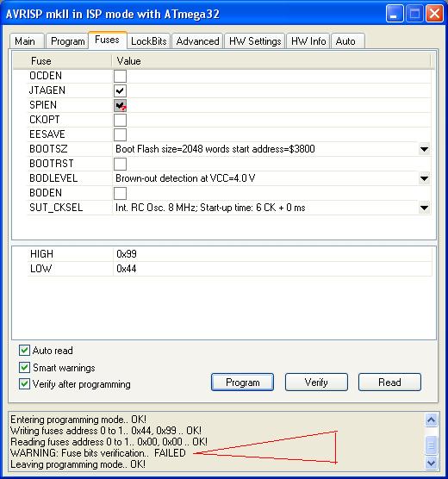Click the log scroll down arrow
The width and height of the screenshot is (448, 479).
pos(431,463)
